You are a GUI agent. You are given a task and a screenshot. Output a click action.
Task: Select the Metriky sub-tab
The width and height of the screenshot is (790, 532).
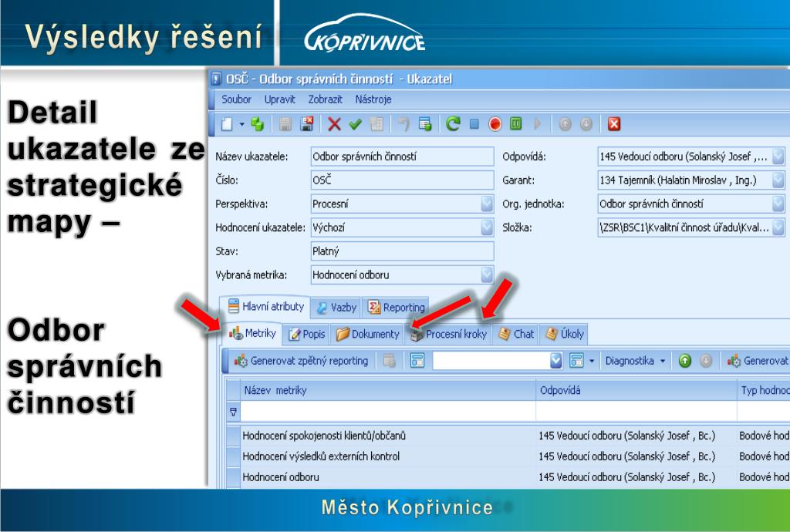click(252, 333)
